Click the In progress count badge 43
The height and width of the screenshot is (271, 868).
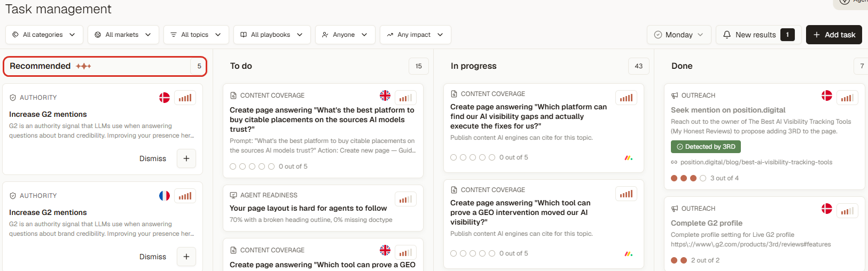click(x=639, y=66)
